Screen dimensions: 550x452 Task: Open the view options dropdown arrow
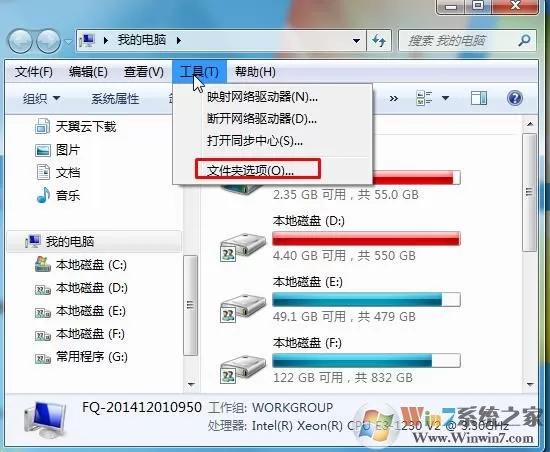tap(445, 98)
